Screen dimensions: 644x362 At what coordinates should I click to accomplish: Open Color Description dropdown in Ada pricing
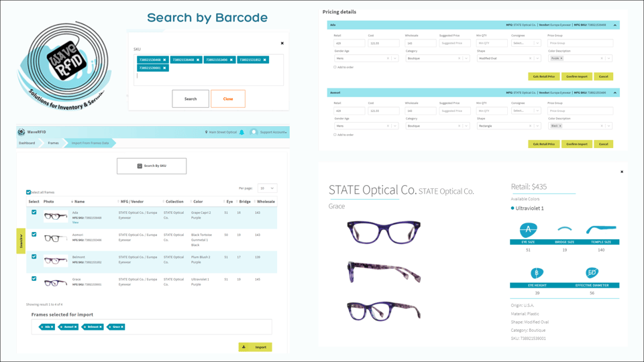click(x=608, y=58)
